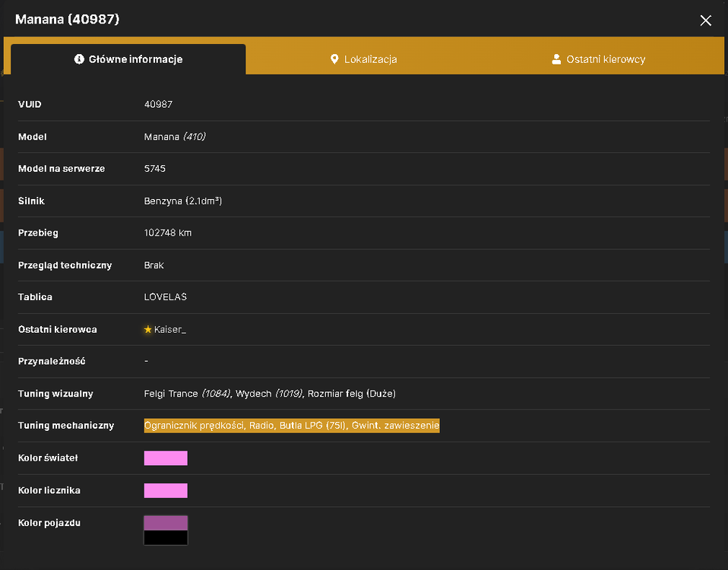
Task: Click the Tuning wizualny label
Action: pos(55,394)
